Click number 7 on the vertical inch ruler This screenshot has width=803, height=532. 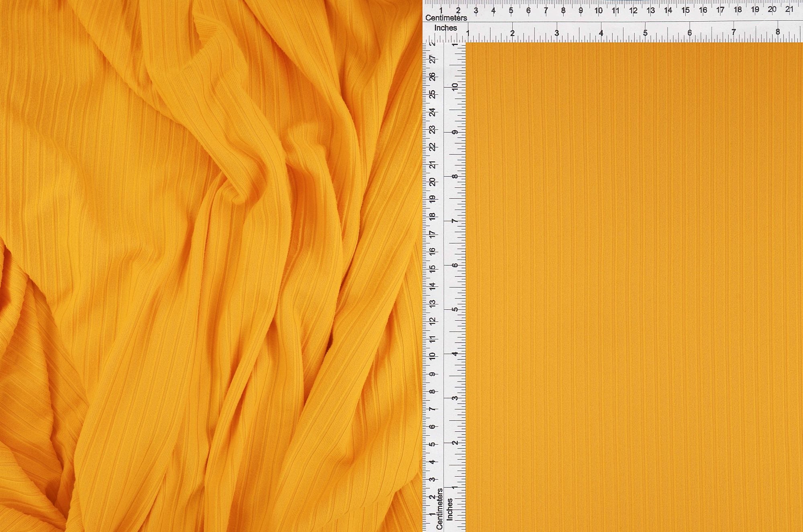point(455,221)
